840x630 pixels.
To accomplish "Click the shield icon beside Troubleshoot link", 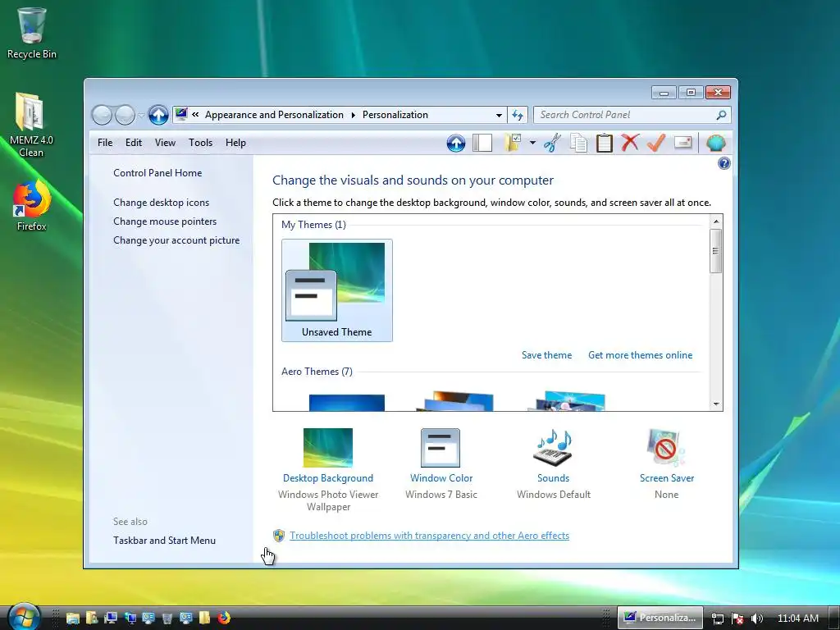I will coord(279,535).
